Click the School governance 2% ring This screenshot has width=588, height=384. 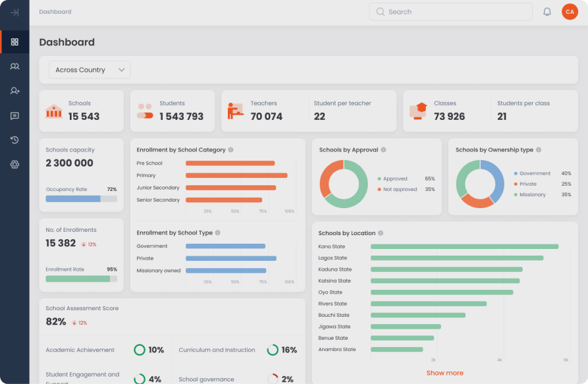(273, 379)
